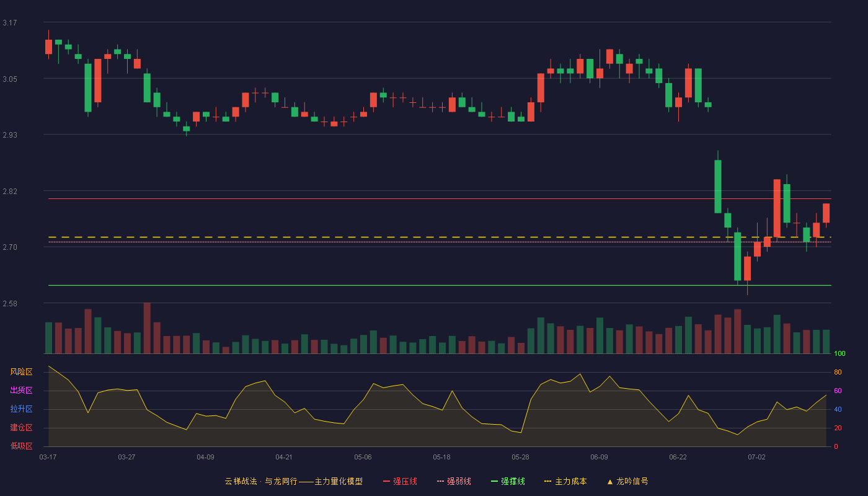868x496 pixels.
Task: Click the 03-17 date label
Action: tap(48, 457)
